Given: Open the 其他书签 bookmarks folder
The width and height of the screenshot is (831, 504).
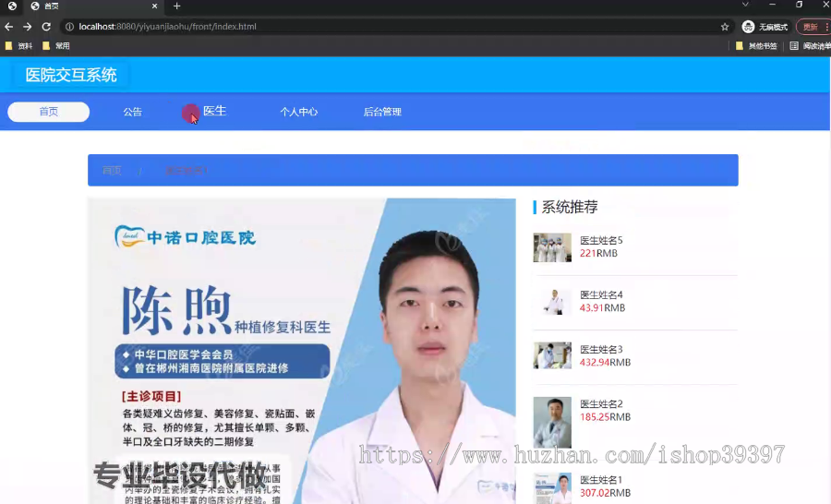Looking at the screenshot, I should pyautogui.click(x=756, y=46).
